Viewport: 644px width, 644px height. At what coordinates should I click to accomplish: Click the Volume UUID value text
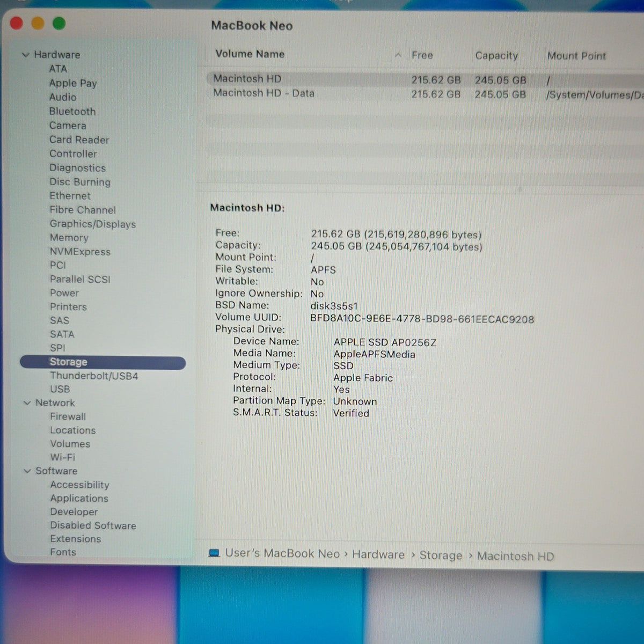[422, 319]
